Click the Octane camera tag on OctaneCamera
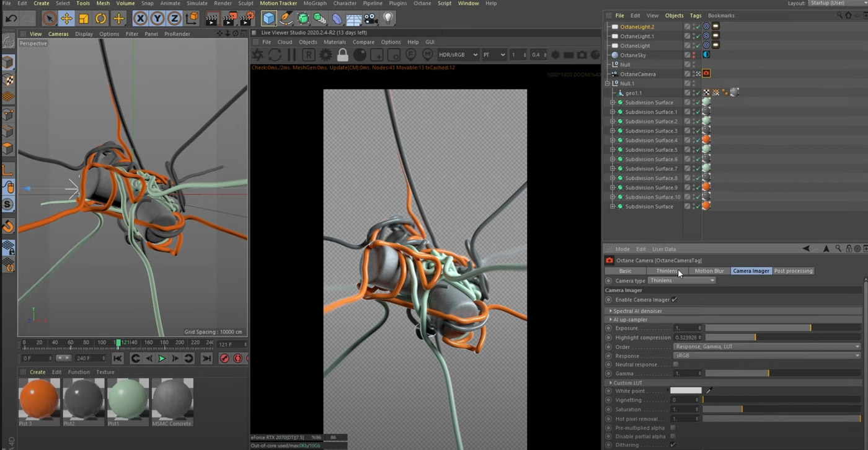Viewport: 868px width, 450px height. [x=706, y=74]
